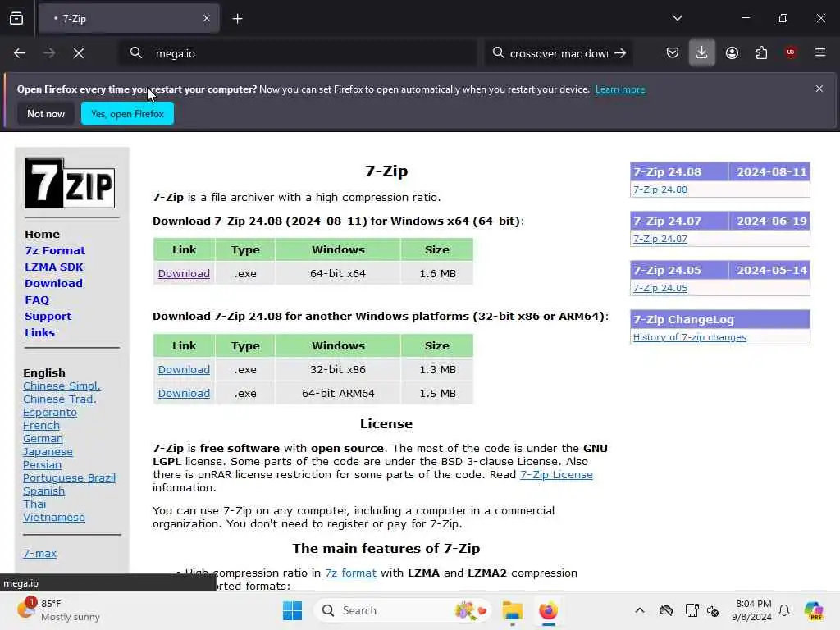Click the 7-Zip logo image
Screen dimensions: 840x630
pos(70,183)
